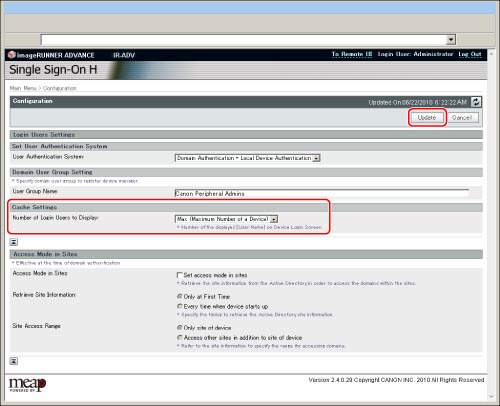Select the Only at First Time radio button
Viewport: 500px width, 406px height.
(179, 296)
